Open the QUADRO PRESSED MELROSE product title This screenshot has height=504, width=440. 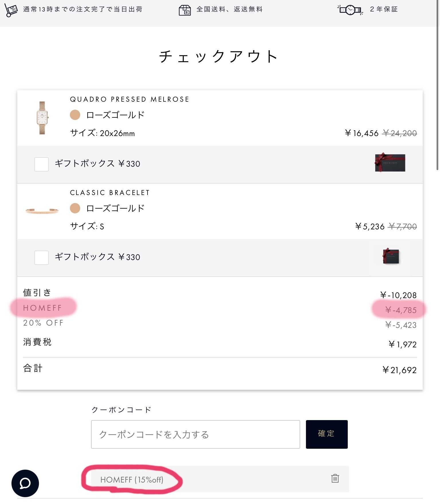129,99
